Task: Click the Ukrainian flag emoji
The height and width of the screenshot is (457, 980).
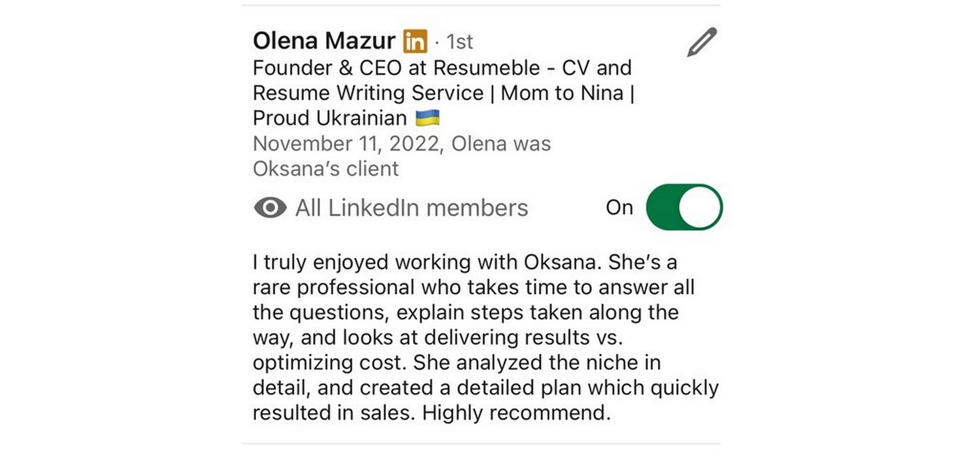Action: coord(428,118)
